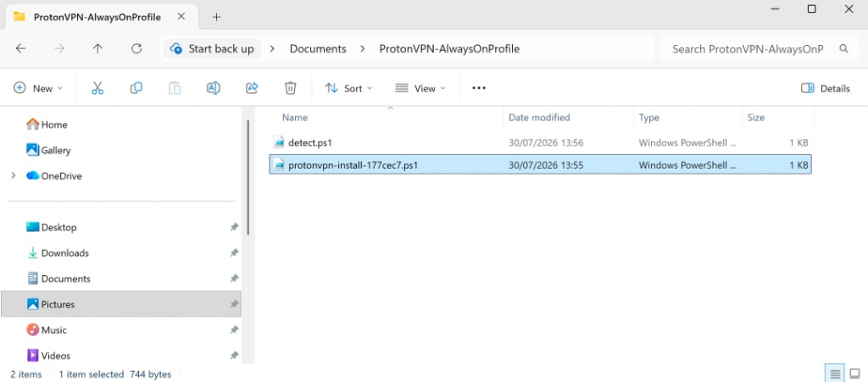
Task: Click ProtonVPN-AlwaysOnProfile in the breadcrumb
Action: [449, 48]
